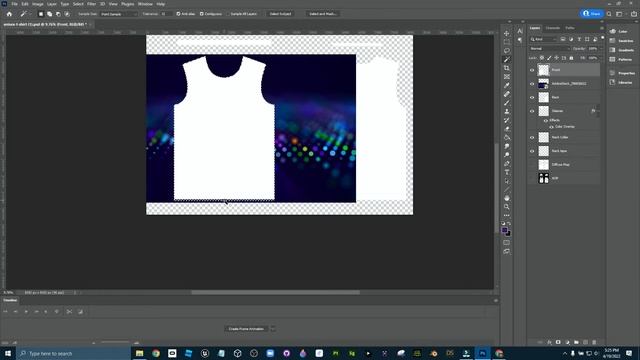The width and height of the screenshot is (640, 360).
Task: Toggle the Anti-alias checkbox
Action: [178, 14]
